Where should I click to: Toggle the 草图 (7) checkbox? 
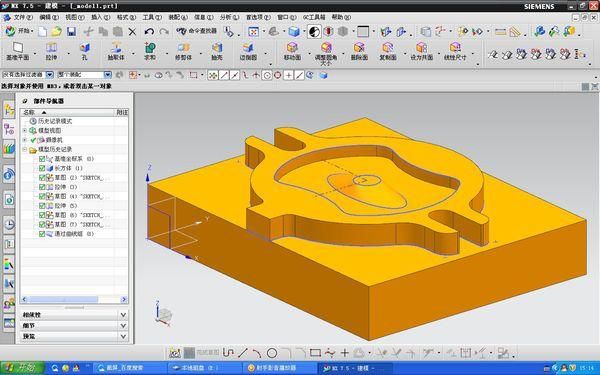point(42,224)
